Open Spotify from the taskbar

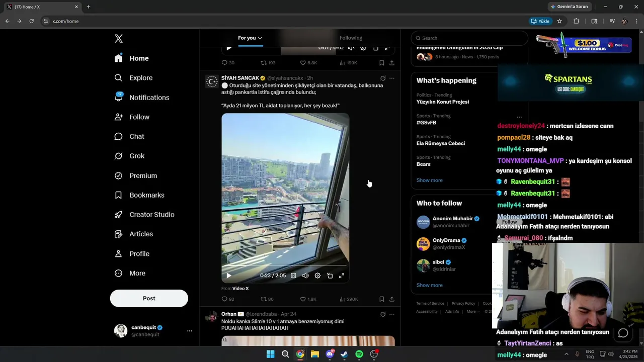(359, 354)
